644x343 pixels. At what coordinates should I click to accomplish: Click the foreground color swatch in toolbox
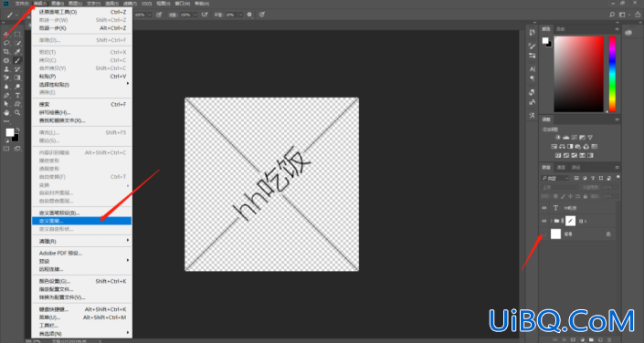coord(9,132)
